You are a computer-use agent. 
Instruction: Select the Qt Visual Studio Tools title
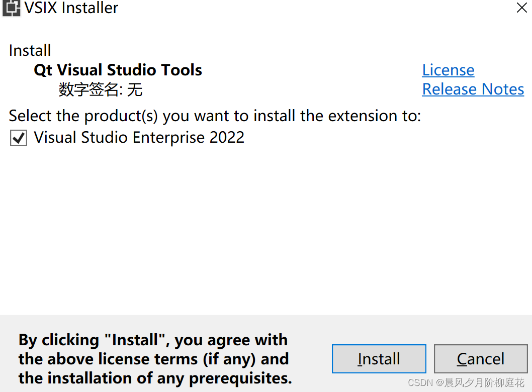click(x=117, y=70)
